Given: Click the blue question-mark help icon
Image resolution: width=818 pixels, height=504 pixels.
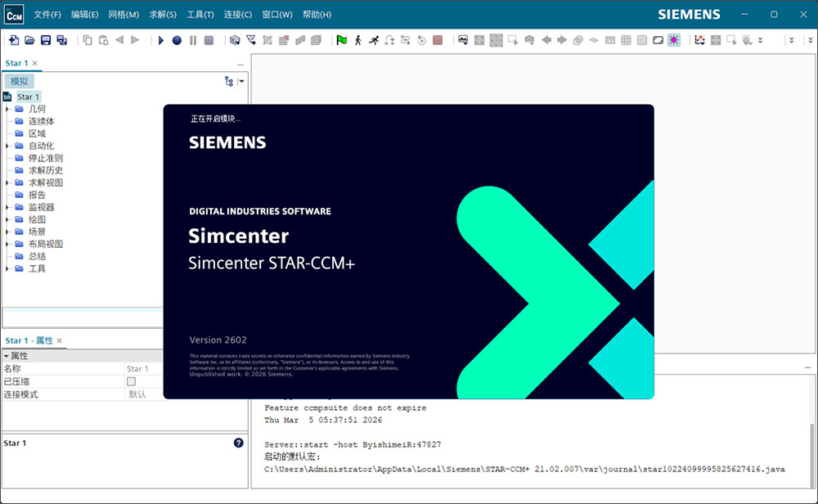Looking at the screenshot, I should pyautogui.click(x=238, y=443).
